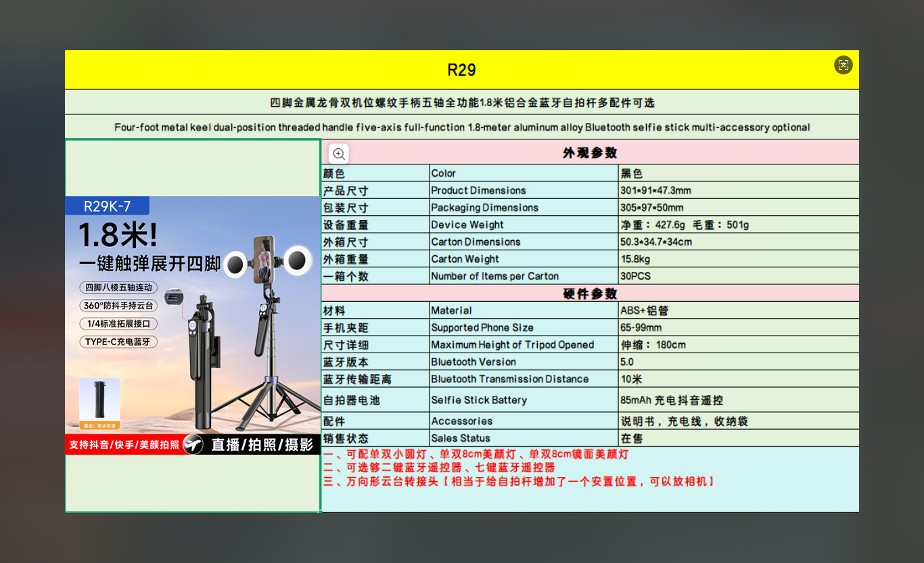Click the left ring light in product photo
The height and width of the screenshot is (563, 924).
tap(235, 264)
